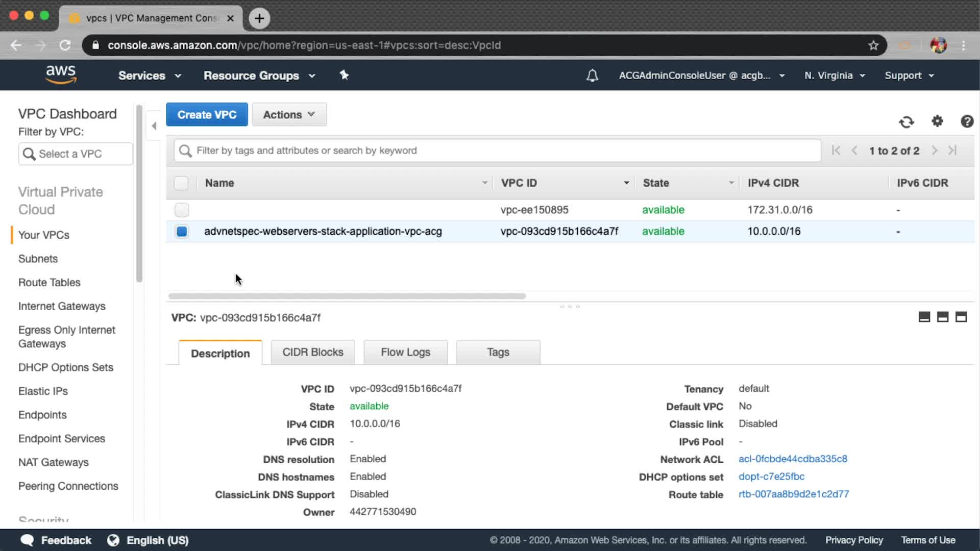Screen dimensions: 980x551
Task: Switch to the Flow Logs tab
Action: pyautogui.click(x=405, y=352)
